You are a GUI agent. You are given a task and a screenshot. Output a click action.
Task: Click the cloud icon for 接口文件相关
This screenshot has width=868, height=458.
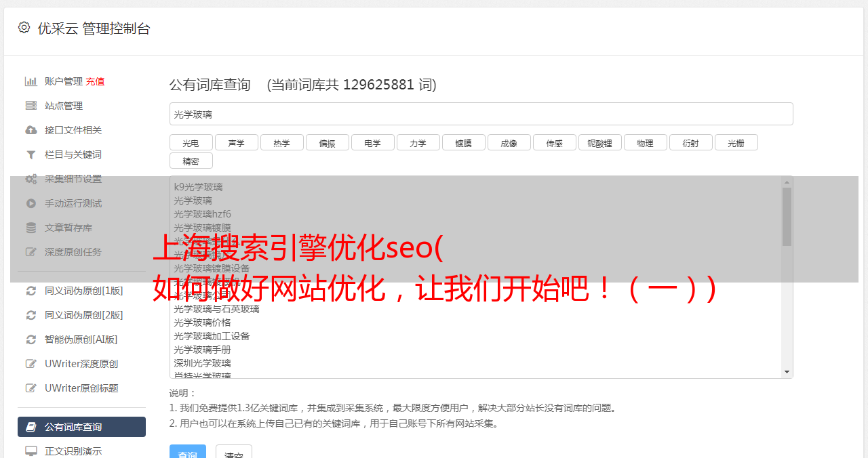(x=31, y=130)
